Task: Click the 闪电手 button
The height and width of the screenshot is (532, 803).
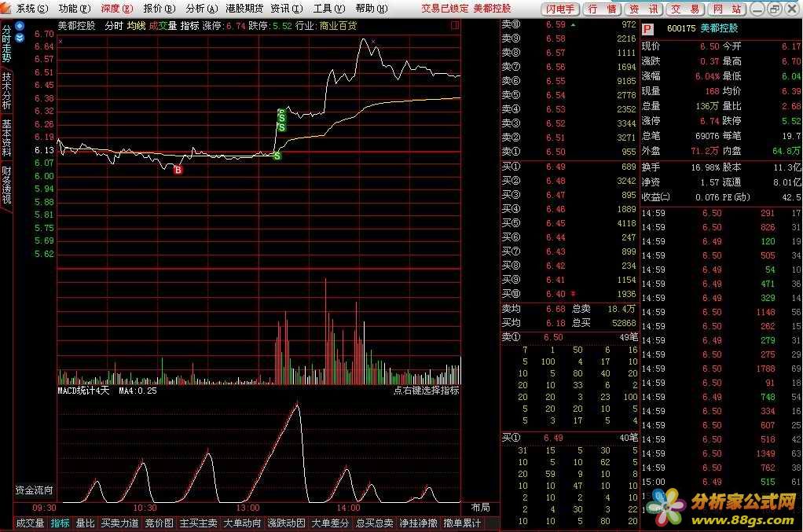Action: pos(560,9)
